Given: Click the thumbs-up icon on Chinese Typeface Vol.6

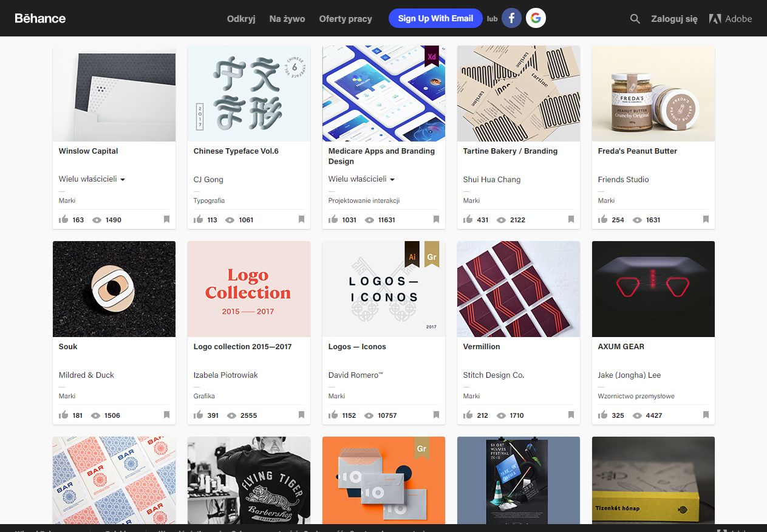Looking at the screenshot, I should (x=199, y=219).
